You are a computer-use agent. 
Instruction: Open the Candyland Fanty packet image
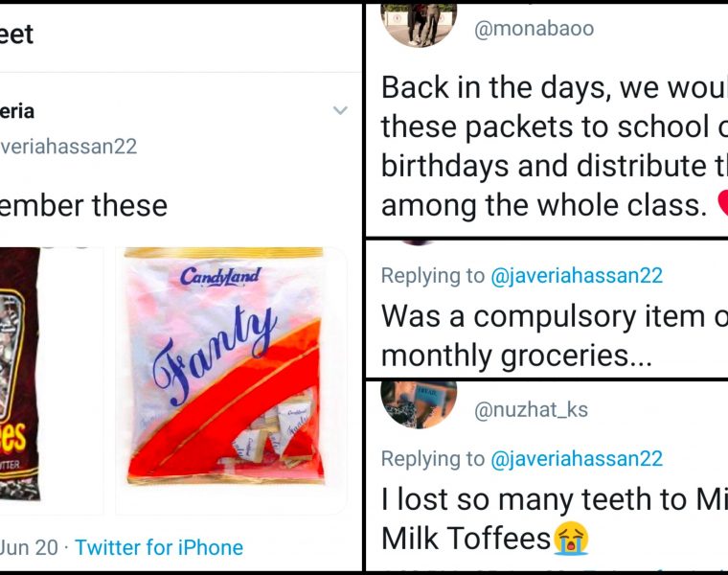(x=231, y=380)
